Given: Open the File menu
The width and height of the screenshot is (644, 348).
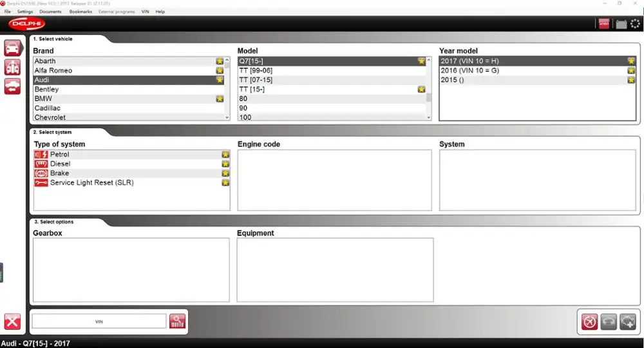Looking at the screenshot, I should point(7,12).
